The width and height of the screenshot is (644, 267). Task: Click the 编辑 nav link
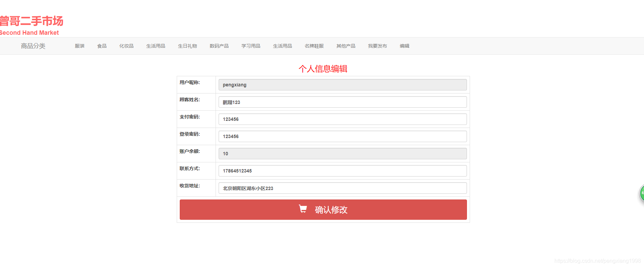click(405, 46)
